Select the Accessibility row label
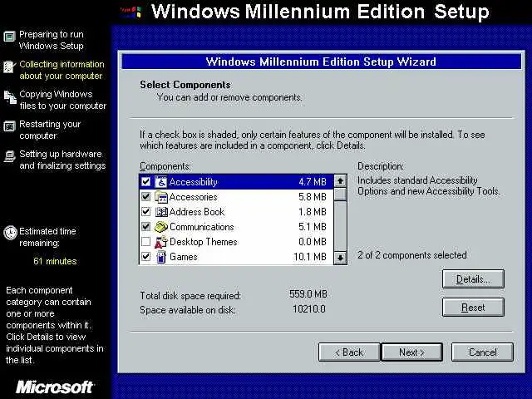 193,182
